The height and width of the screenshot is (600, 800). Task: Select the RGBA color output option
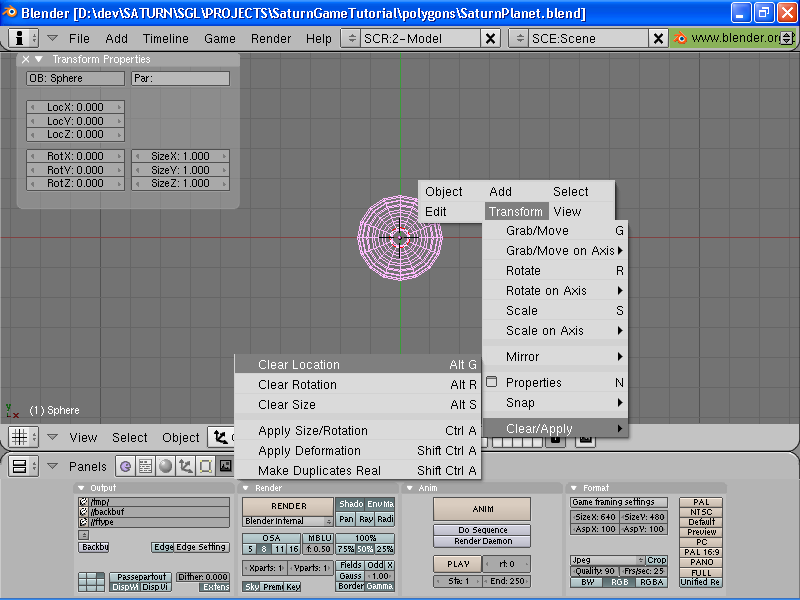click(652, 582)
